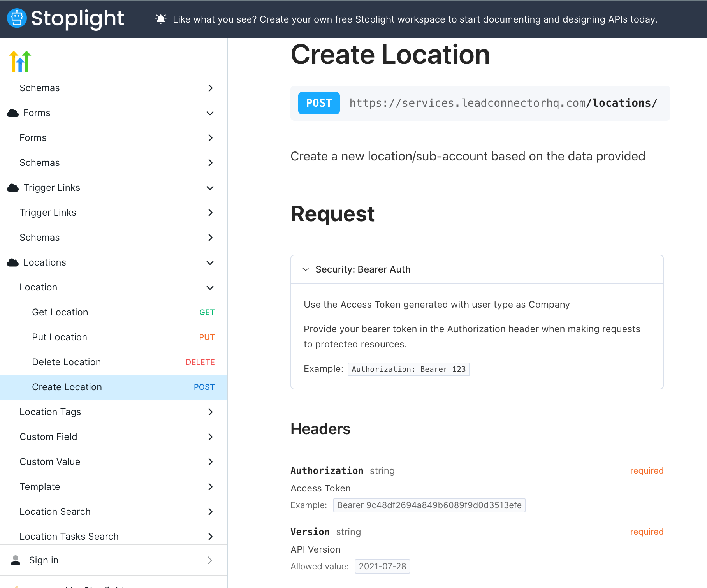Open Put Location endpoint
This screenshot has height=588, width=707.
coord(114,337)
